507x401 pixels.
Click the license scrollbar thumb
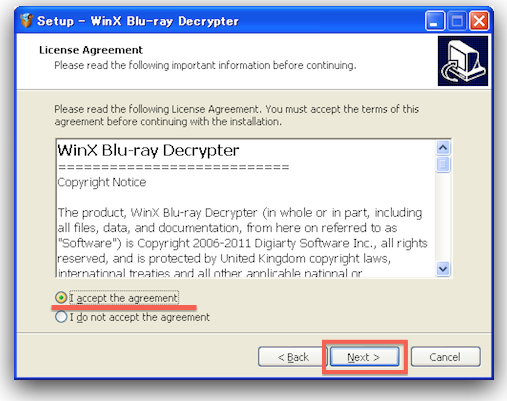pos(443,164)
